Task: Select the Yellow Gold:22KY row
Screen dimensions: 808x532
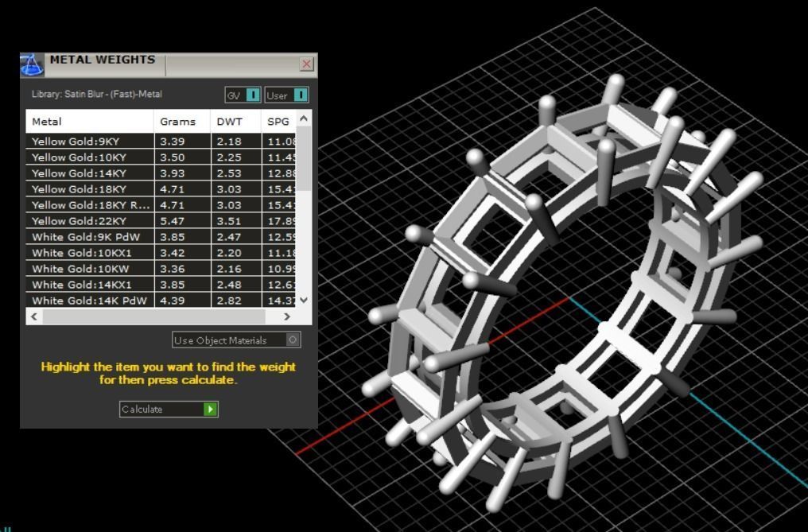Action: pyautogui.click(x=161, y=221)
